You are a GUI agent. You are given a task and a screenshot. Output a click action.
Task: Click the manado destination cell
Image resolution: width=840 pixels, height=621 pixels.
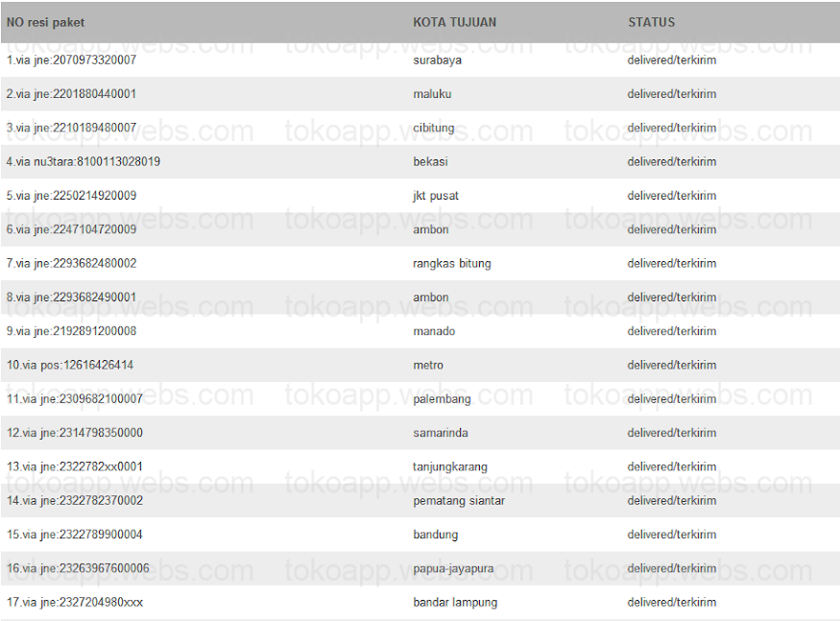pyautogui.click(x=434, y=331)
